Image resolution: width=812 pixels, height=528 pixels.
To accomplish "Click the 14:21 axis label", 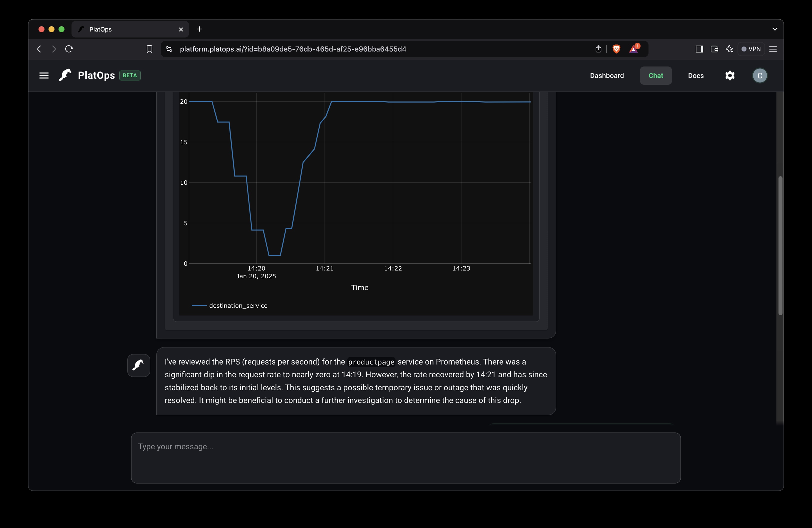I will tap(324, 268).
